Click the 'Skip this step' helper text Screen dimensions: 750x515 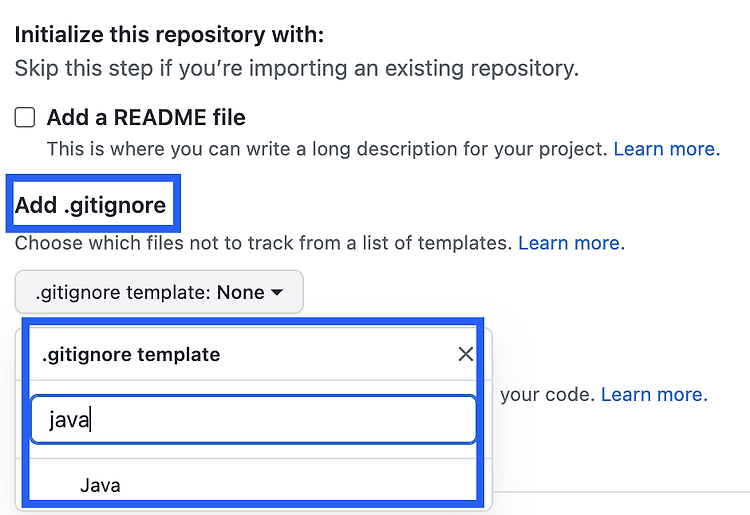click(297, 68)
